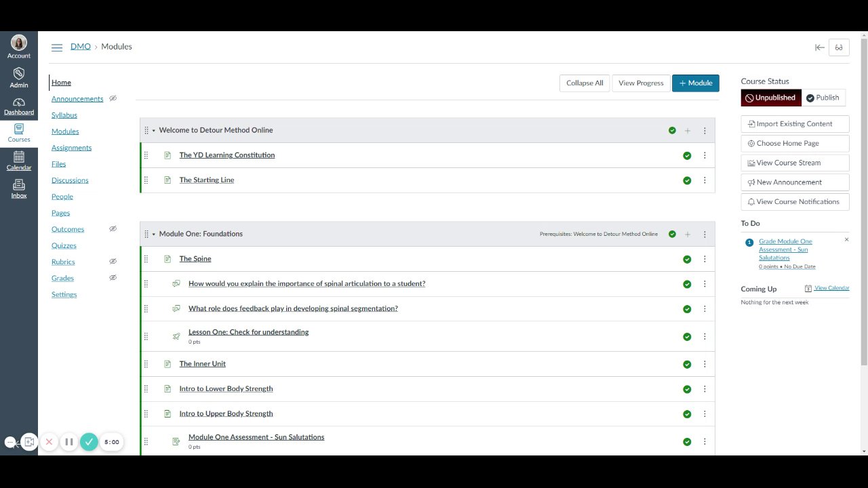Click Choose Home Page

tap(795, 144)
